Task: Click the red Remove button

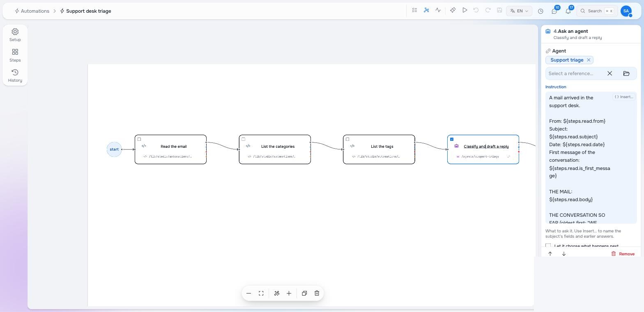Action: click(x=623, y=254)
